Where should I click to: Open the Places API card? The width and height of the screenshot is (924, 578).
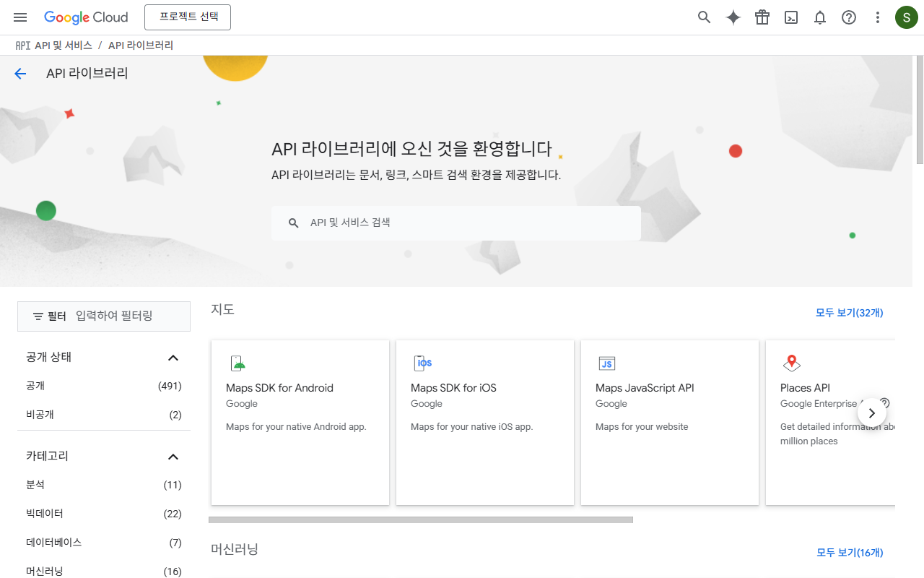click(x=830, y=423)
